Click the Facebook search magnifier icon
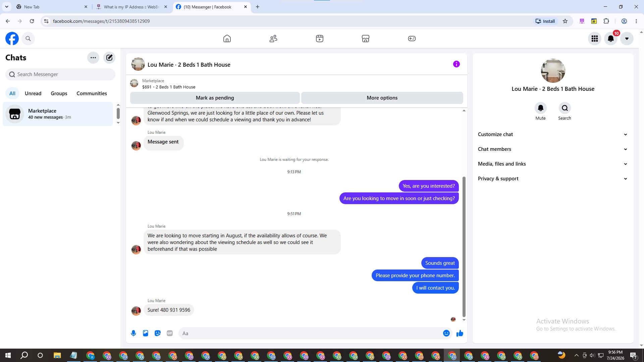 (x=28, y=39)
